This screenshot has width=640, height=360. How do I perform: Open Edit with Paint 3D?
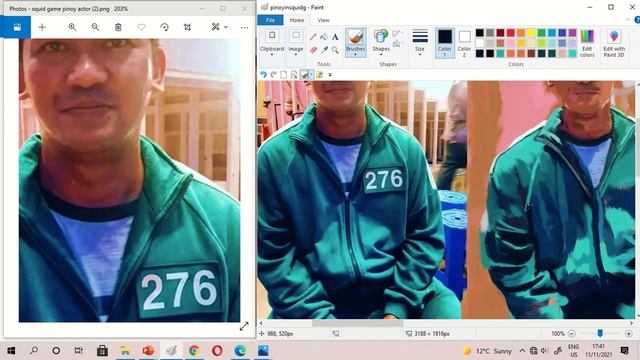[x=614, y=43]
